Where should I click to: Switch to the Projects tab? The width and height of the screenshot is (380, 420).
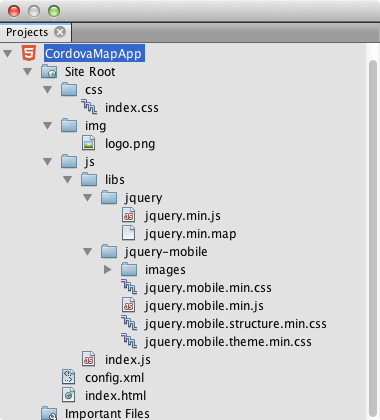tap(27, 32)
